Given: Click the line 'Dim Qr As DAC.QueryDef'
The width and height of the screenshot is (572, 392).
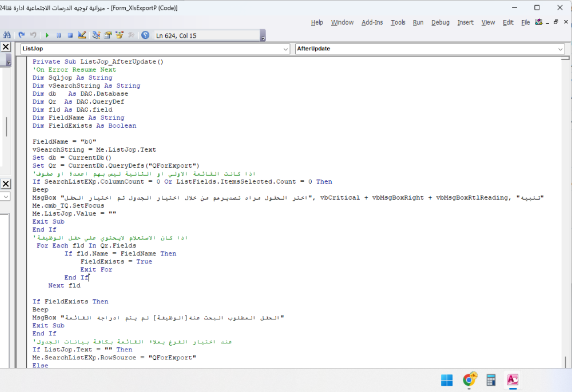Looking at the screenshot, I should tap(78, 102).
